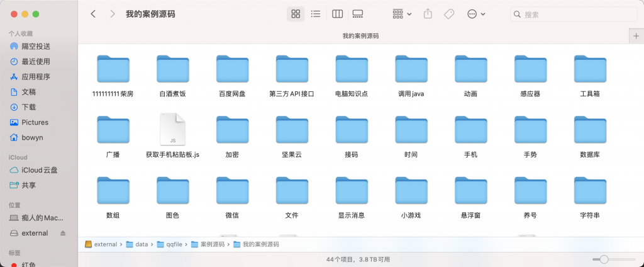Click the back navigation arrow

pos(93,14)
